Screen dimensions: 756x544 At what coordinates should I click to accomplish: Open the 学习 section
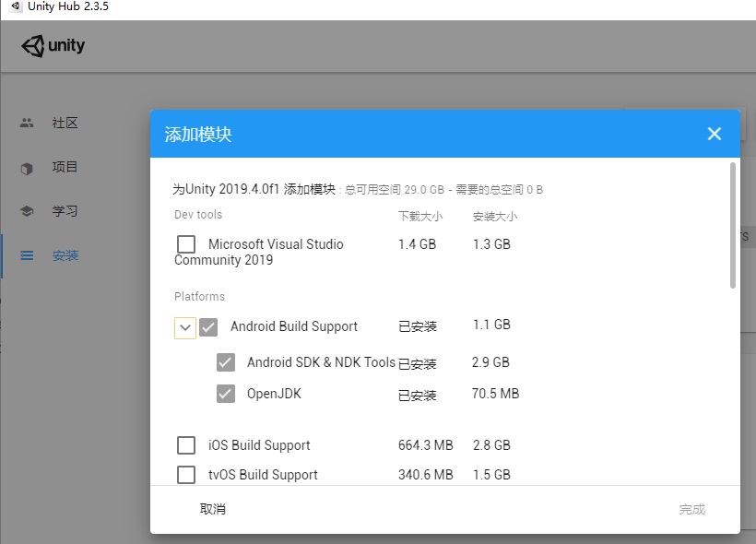pos(65,210)
